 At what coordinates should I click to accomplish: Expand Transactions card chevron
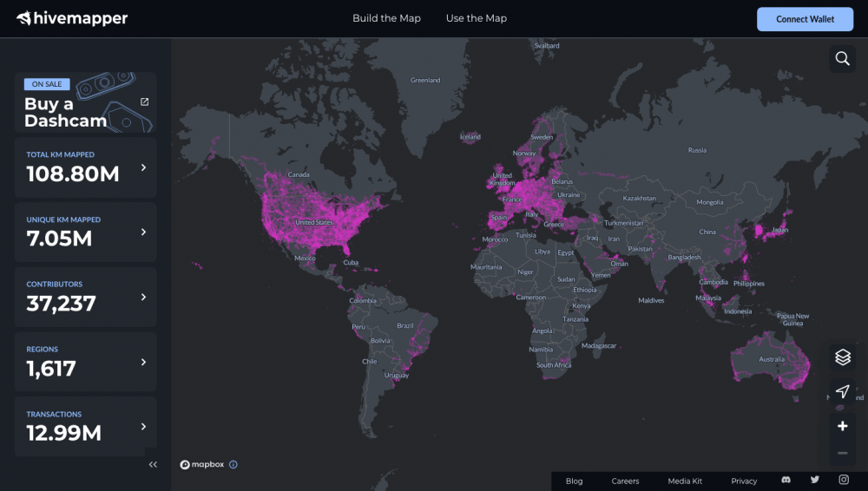click(143, 426)
